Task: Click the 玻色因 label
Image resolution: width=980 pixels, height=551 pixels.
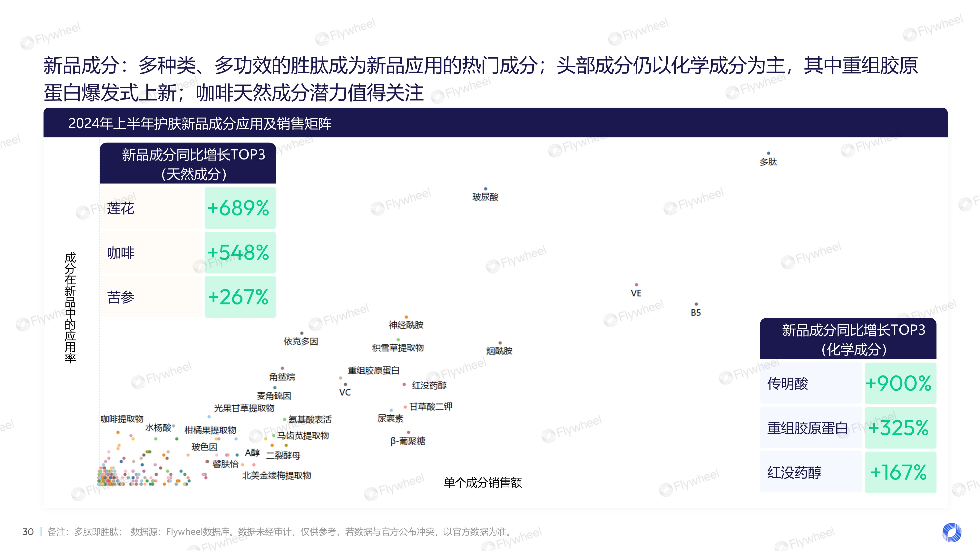Action: point(204,447)
